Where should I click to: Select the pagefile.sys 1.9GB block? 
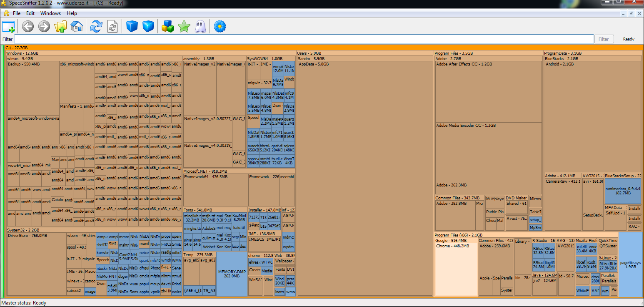630,264
